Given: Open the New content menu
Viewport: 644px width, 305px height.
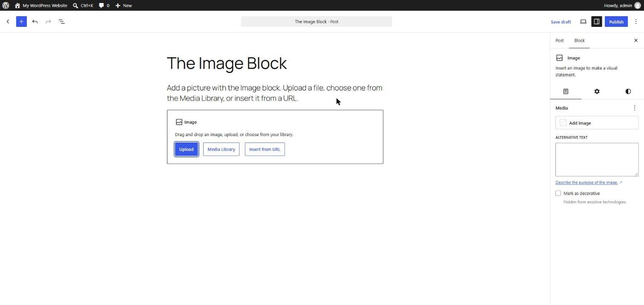Looking at the screenshot, I should tap(124, 6).
